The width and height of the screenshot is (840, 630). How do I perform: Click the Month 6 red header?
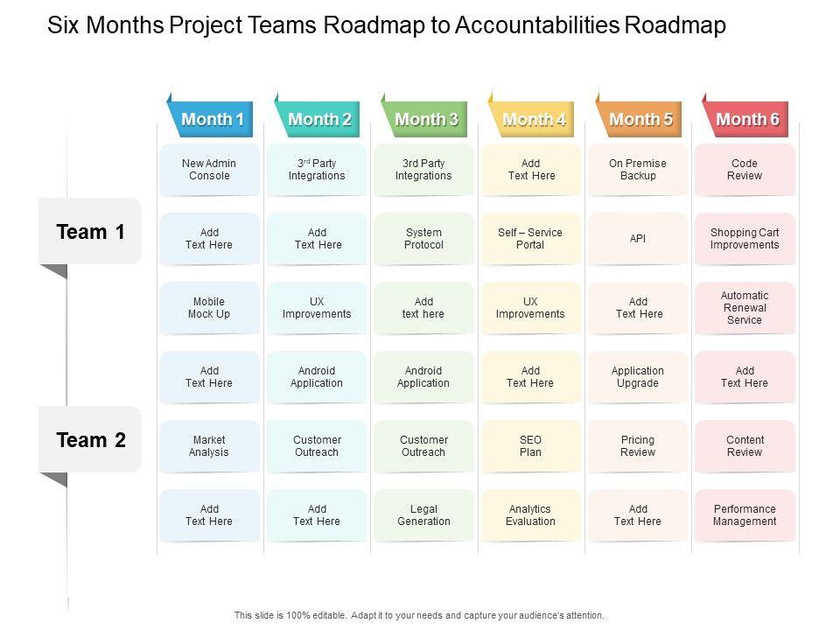(747, 120)
